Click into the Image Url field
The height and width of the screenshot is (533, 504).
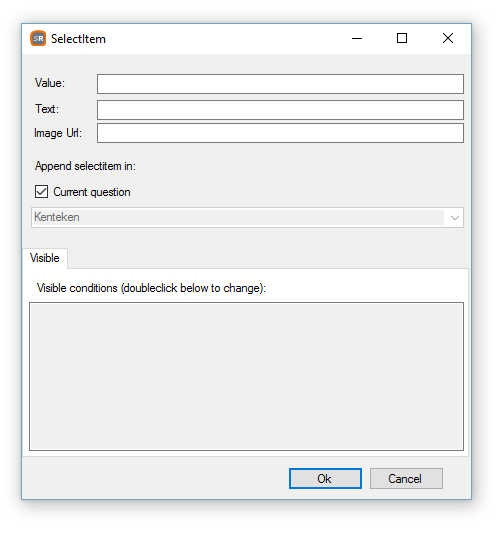280,133
